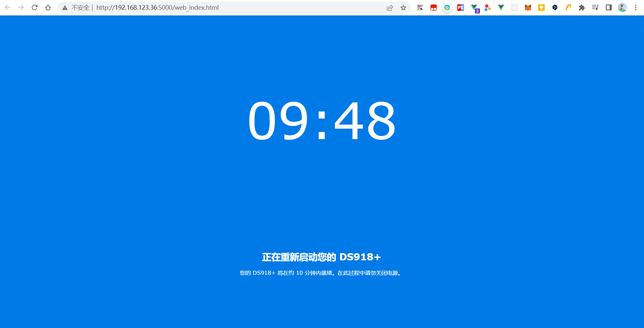Reload the current page
The width and height of the screenshot is (644, 328).
click(34, 7)
